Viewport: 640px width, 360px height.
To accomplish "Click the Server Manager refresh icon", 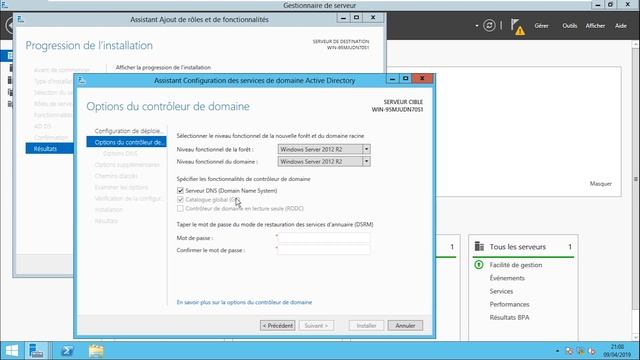I will coord(489,26).
